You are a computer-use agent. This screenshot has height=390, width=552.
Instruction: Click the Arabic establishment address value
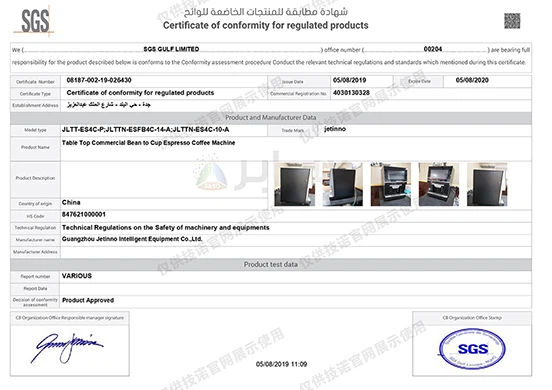pos(109,105)
